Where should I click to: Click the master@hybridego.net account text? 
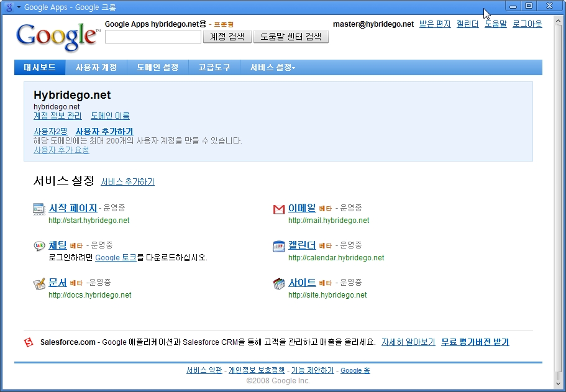tap(373, 24)
